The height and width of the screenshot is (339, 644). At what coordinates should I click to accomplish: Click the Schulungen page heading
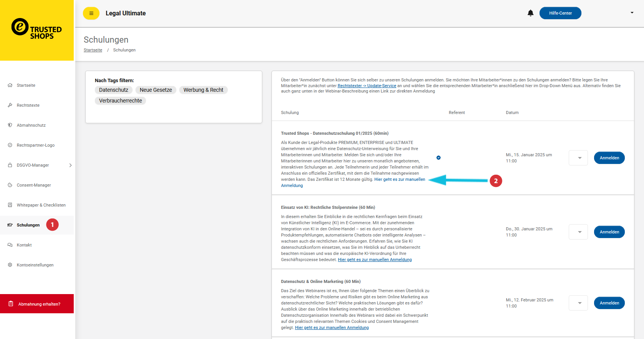[106, 40]
